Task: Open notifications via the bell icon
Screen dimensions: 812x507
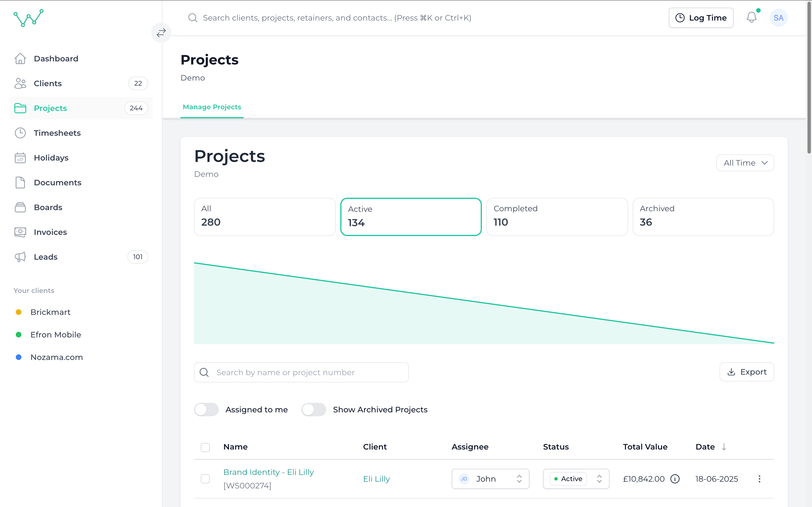Action: tap(752, 18)
